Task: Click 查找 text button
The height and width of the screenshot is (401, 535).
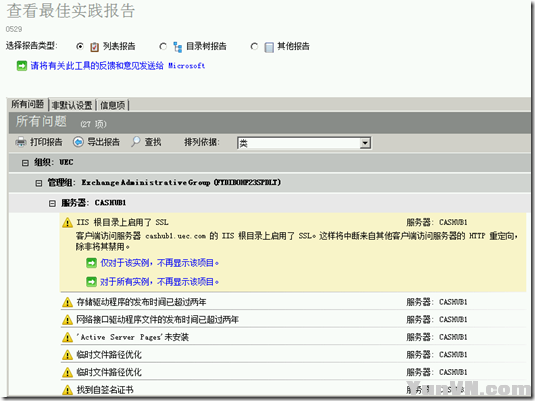Action: coord(153,142)
